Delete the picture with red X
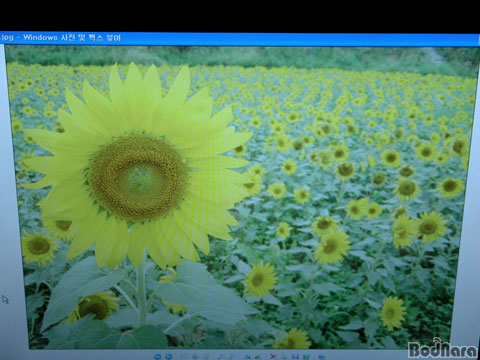The image size is (480, 360). click(273, 356)
